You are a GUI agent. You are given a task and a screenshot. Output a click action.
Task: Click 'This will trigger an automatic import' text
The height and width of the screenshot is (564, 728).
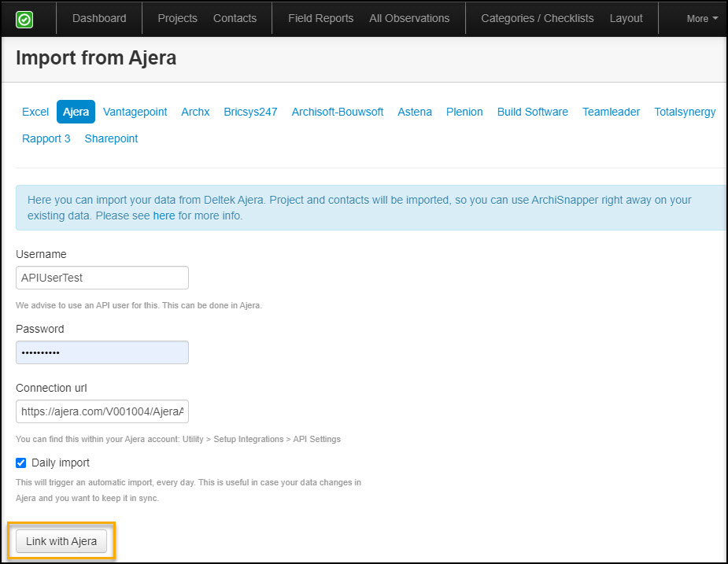[189, 490]
